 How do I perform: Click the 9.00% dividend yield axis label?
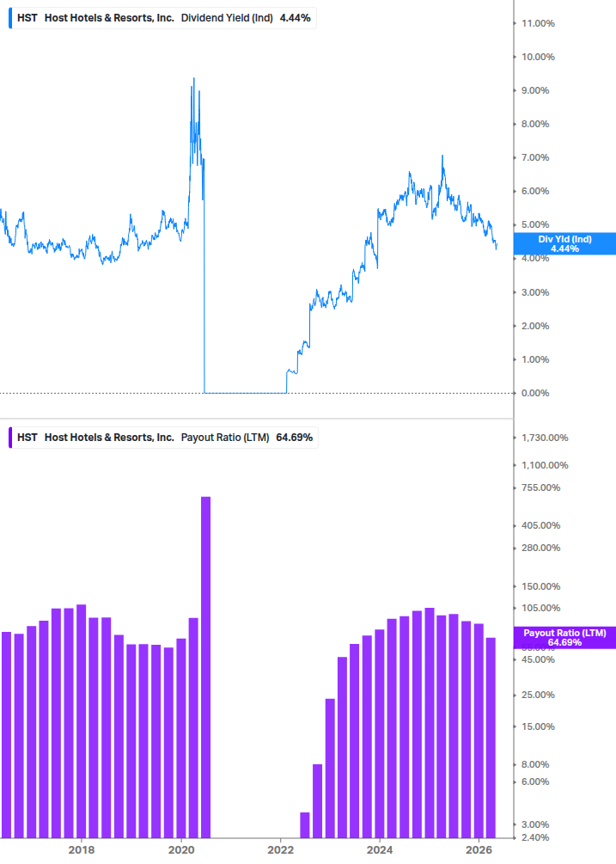coord(535,90)
